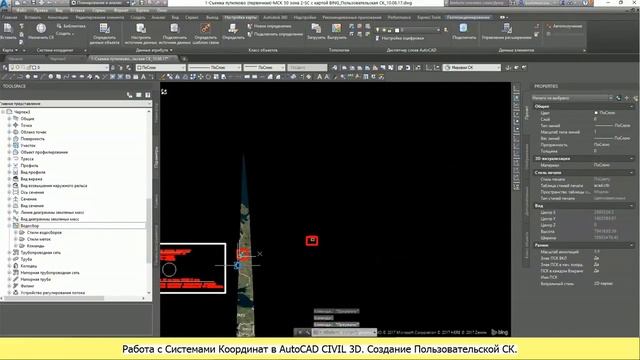
Task: Expand Стили водосборов tree node
Action: pos(16,232)
